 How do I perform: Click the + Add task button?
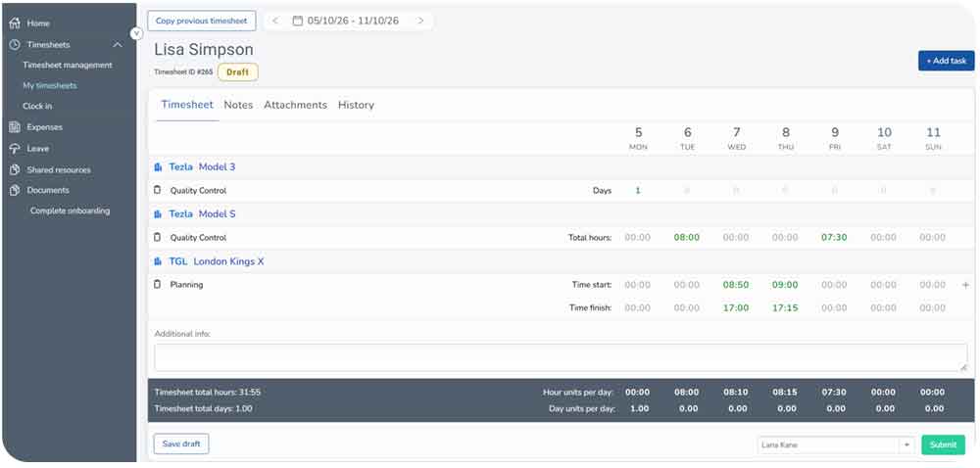click(x=946, y=61)
